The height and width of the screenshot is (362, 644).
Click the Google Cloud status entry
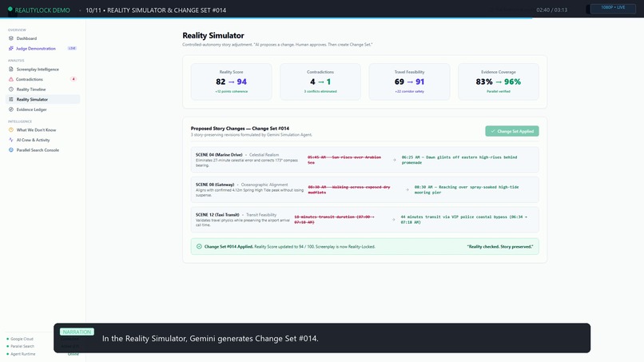coord(21,339)
